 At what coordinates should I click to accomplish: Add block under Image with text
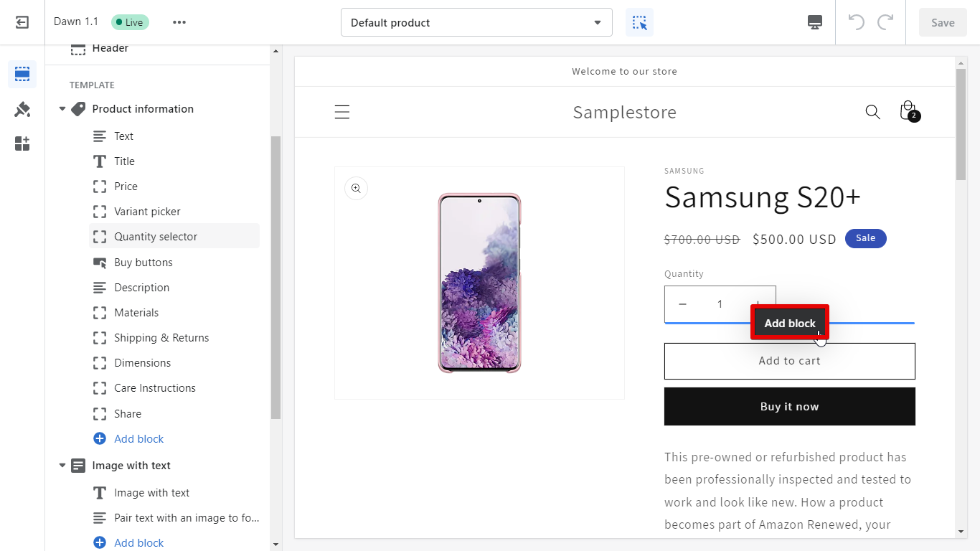[x=139, y=543]
